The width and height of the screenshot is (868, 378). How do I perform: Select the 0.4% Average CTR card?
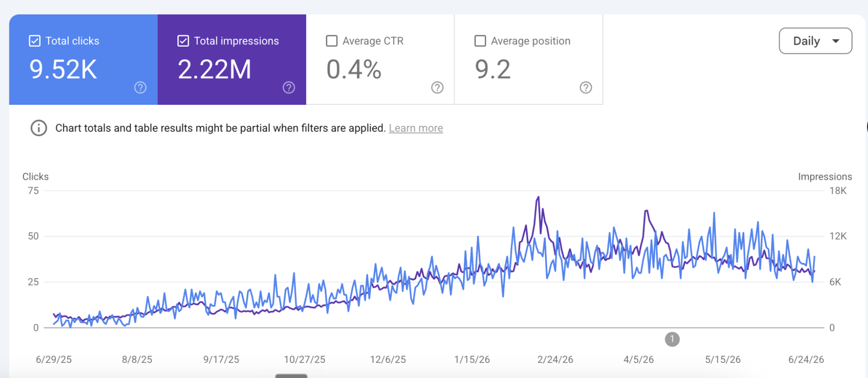tap(380, 60)
